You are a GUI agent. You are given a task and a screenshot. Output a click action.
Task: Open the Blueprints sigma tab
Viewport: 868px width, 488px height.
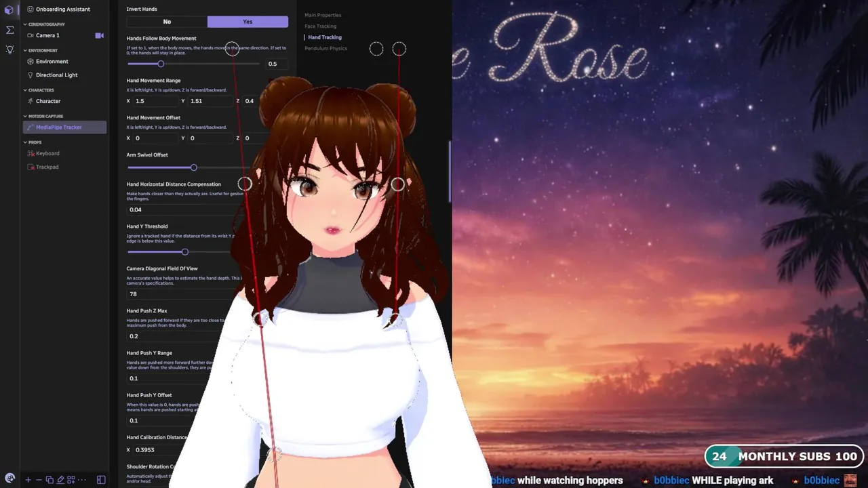(9, 30)
